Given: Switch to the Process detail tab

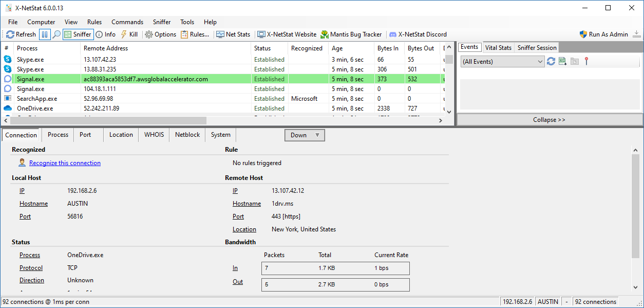Looking at the screenshot, I should coord(58,135).
